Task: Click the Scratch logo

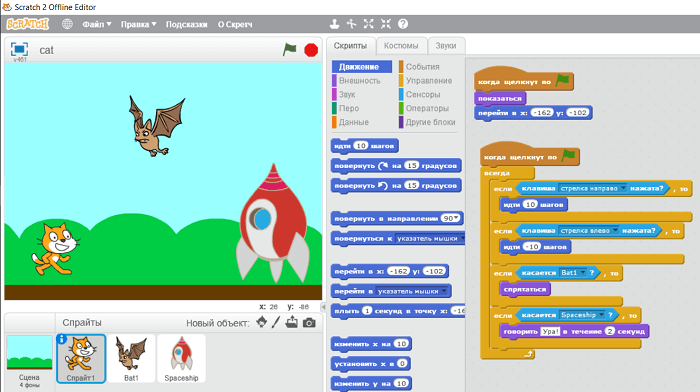Action: pyautogui.click(x=28, y=24)
